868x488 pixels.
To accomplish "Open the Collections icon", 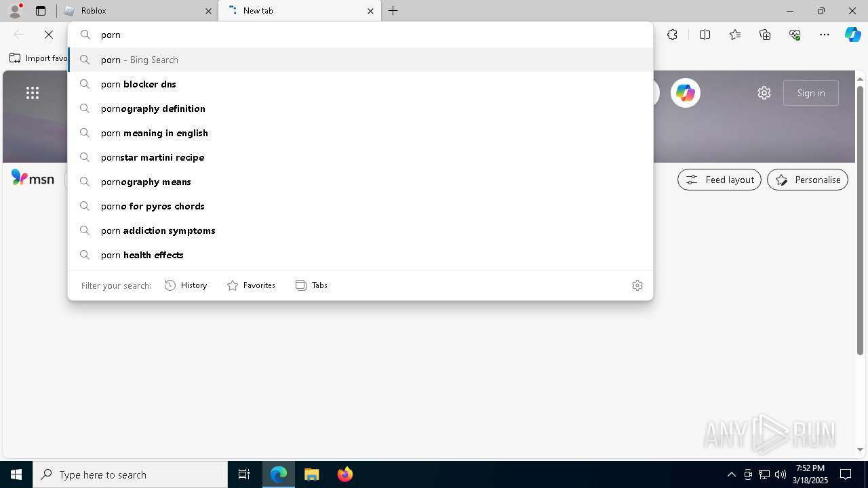I will pyautogui.click(x=765, y=35).
